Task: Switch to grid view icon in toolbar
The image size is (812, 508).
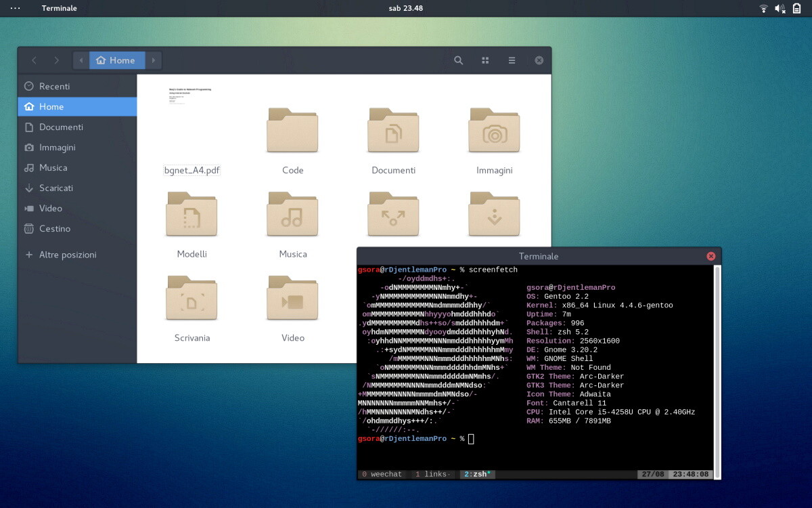Action: [x=485, y=60]
